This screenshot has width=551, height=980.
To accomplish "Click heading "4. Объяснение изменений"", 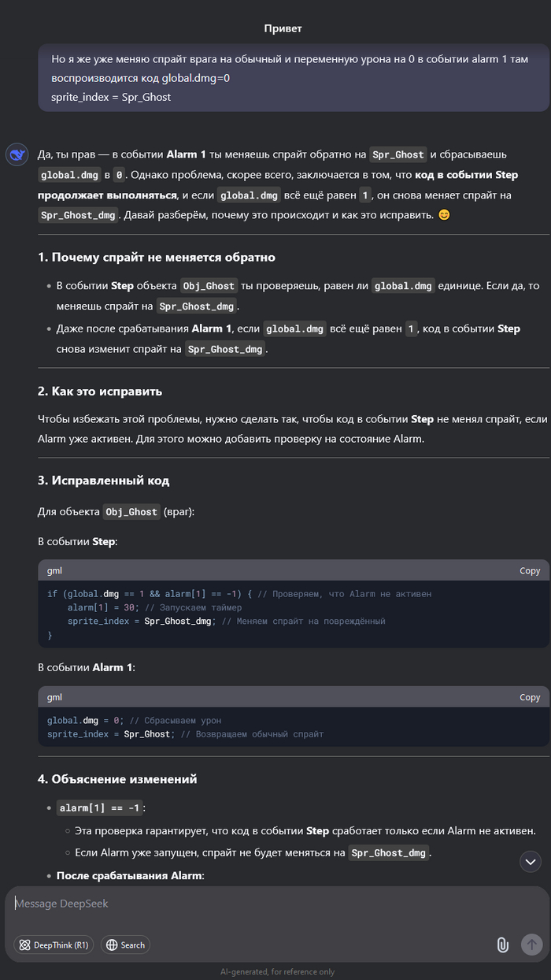I will 117,779.
